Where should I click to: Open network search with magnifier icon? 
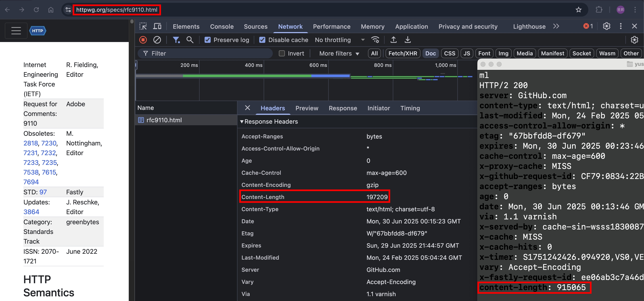(190, 40)
